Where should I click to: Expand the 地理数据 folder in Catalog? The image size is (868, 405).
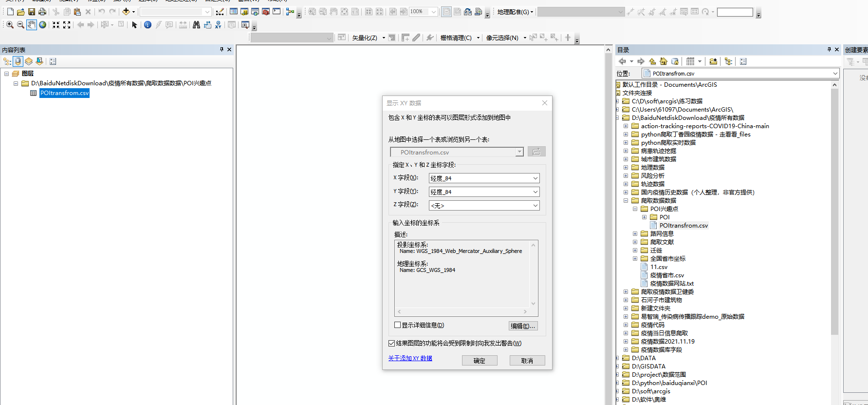(x=626, y=167)
